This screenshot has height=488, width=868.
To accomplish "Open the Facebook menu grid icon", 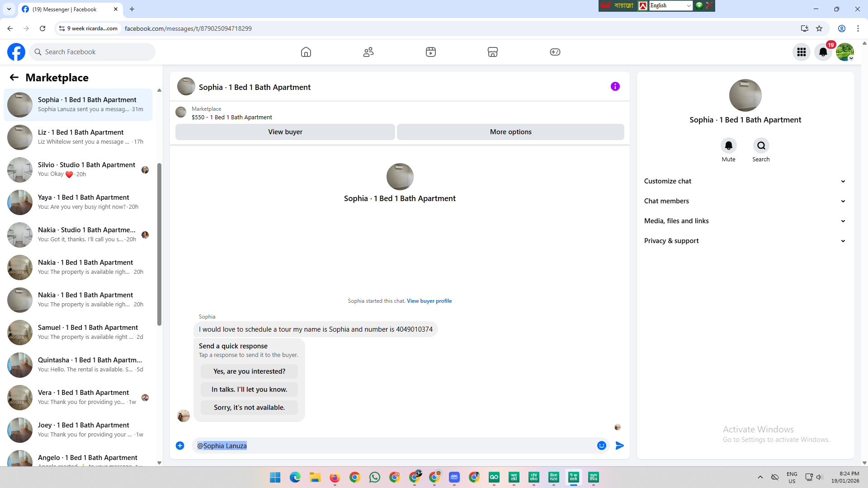I will point(802,52).
